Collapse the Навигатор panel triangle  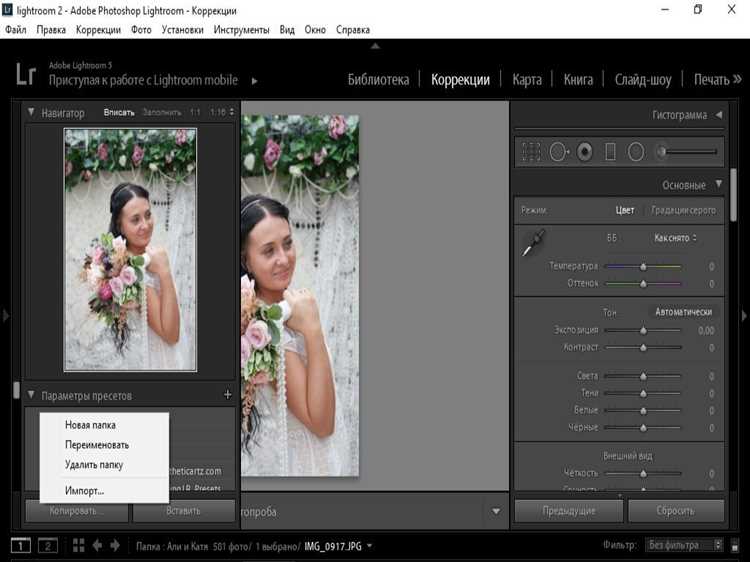tap(31, 112)
